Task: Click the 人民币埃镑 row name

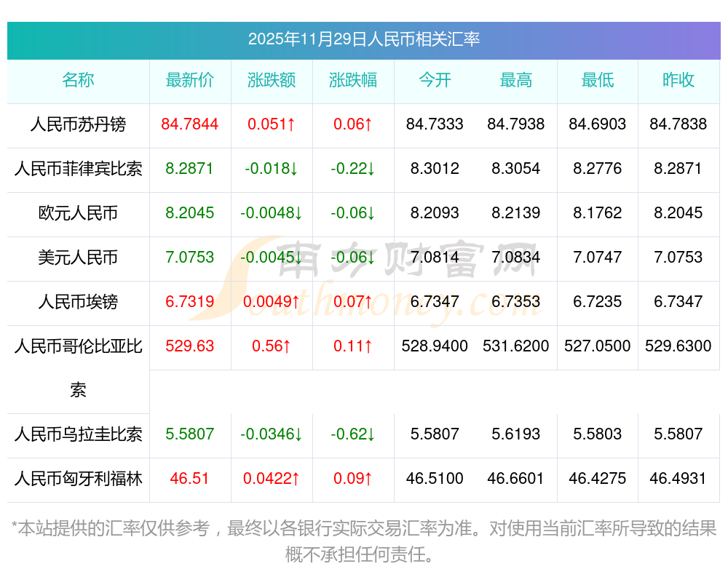Action: tap(78, 302)
